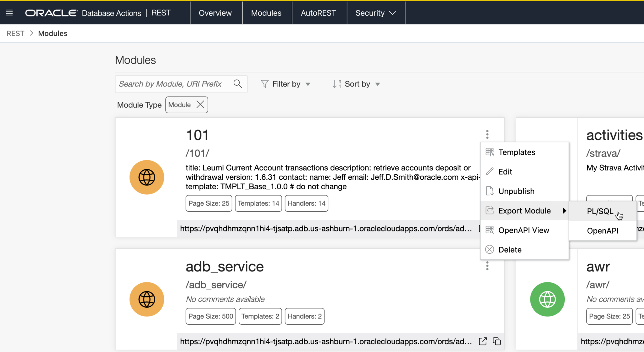Open adb_service URL in new tab via external link icon
This screenshot has width=644, height=352.
(x=483, y=341)
